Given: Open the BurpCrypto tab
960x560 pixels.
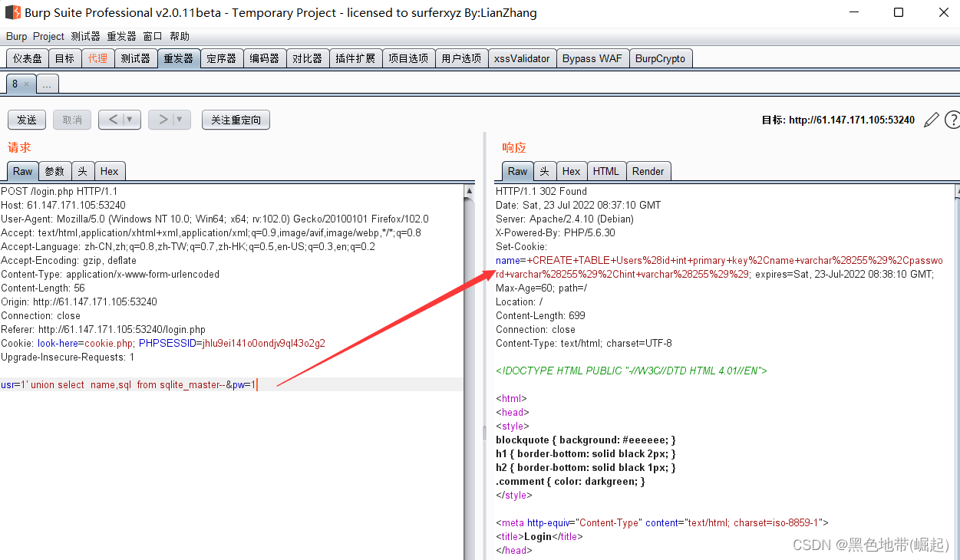Looking at the screenshot, I should pos(660,58).
